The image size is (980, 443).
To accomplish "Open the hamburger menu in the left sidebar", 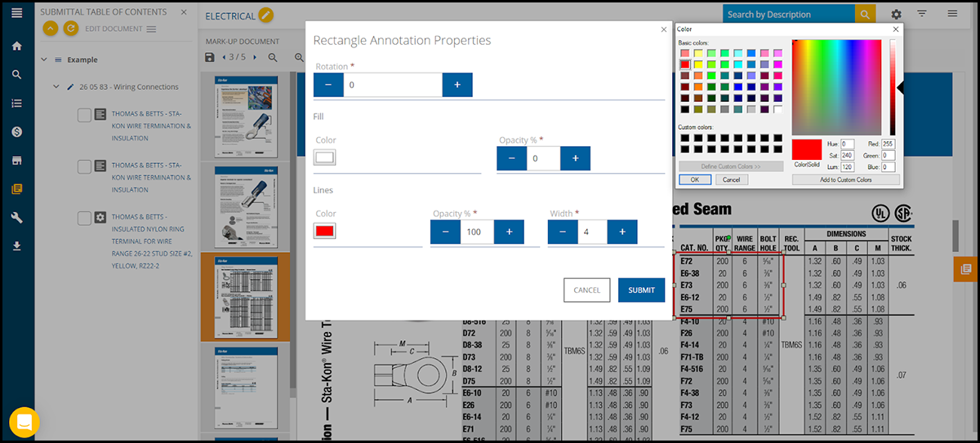I will click(x=16, y=14).
